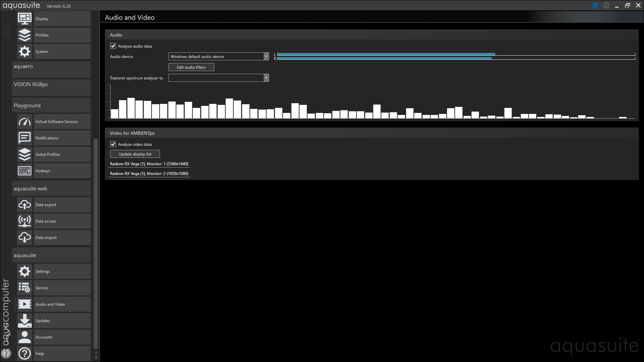The height and width of the screenshot is (362, 644).
Task: Click the Gobal Profiles stack icon
Action: [x=24, y=154]
